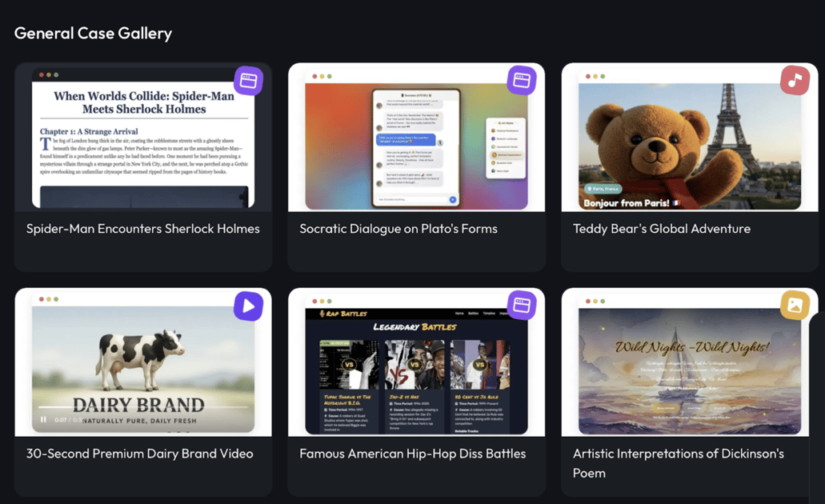Open the Legendary Battles preview thumbnail

pos(416,362)
